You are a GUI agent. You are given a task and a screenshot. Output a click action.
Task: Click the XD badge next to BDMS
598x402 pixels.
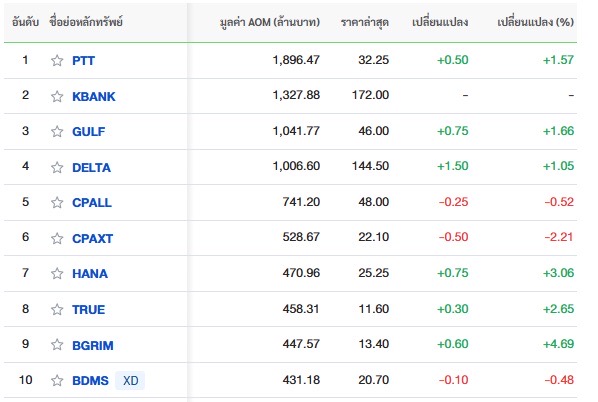(x=130, y=380)
